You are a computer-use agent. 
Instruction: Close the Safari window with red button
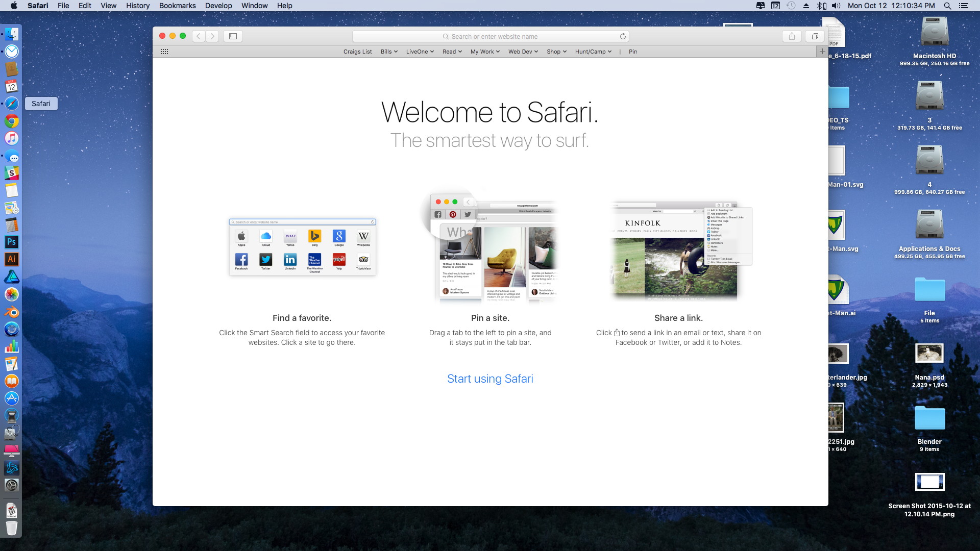coord(162,36)
